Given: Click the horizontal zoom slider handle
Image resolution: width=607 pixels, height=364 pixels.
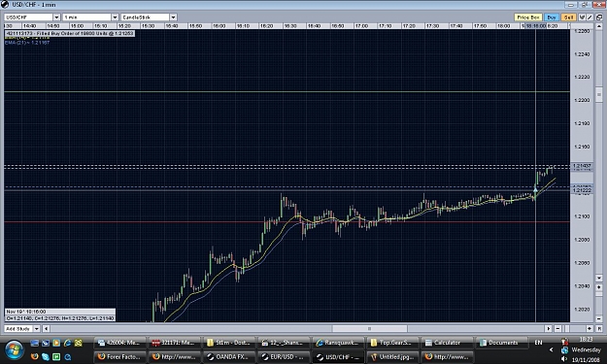Looking at the screenshot, I should (x=567, y=329).
